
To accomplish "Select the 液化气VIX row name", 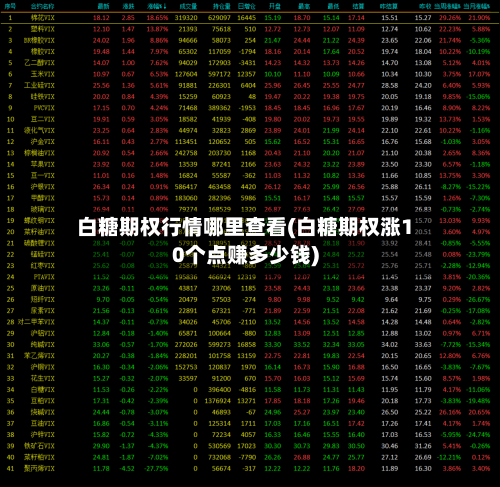I will 39,130.
